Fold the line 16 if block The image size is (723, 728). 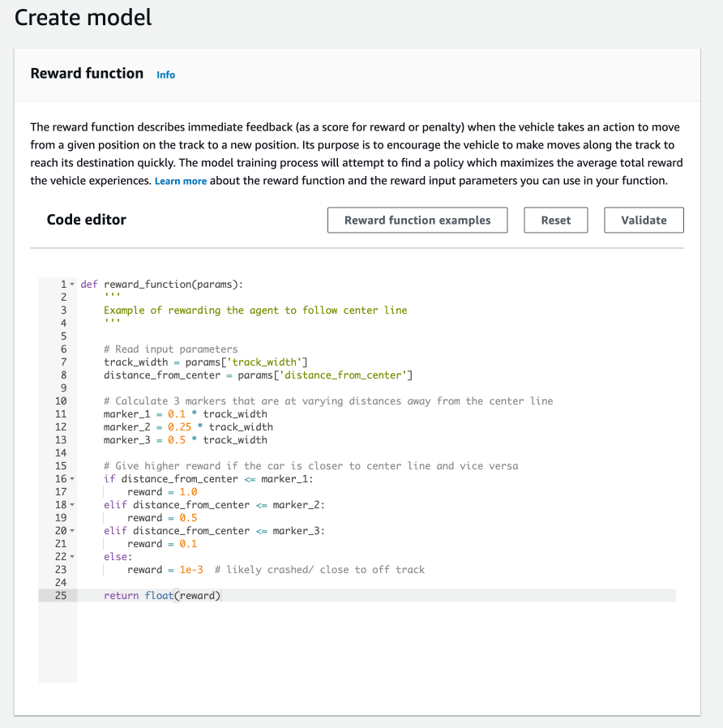click(71, 479)
